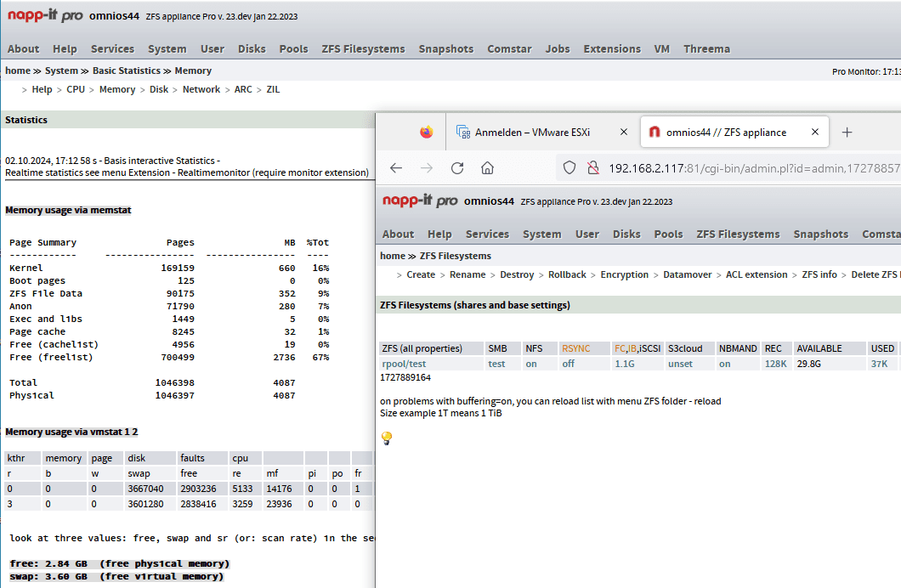The image size is (901, 588).
Task: Click ZIL statistics submenu link
Action: [273, 89]
